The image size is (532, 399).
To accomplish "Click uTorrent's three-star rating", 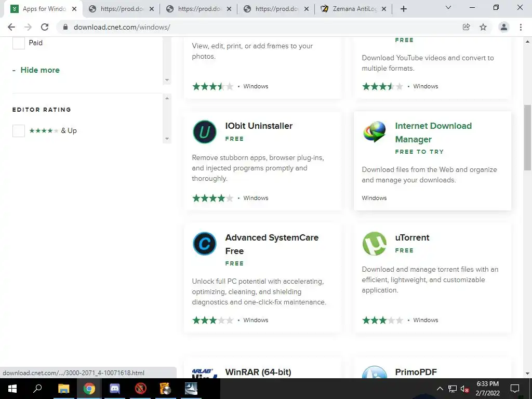I will [x=383, y=320].
